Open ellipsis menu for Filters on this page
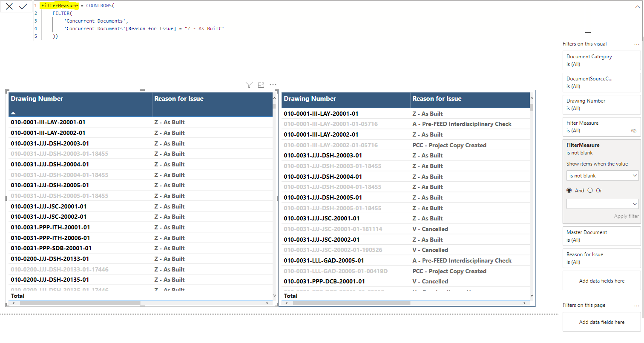The width and height of the screenshot is (644, 343). (x=637, y=305)
